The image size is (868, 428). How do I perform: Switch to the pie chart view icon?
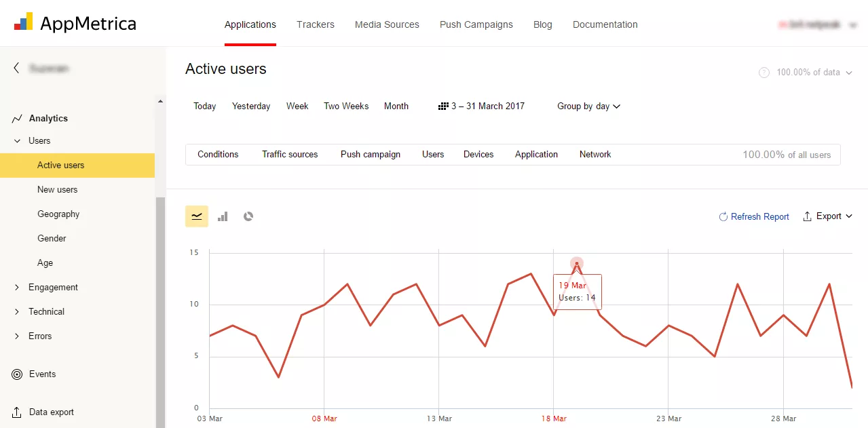248,216
